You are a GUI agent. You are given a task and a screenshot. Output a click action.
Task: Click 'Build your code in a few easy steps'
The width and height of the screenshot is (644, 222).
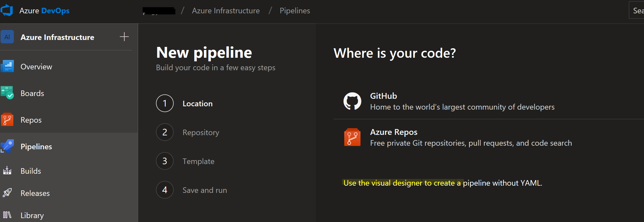coord(216,67)
